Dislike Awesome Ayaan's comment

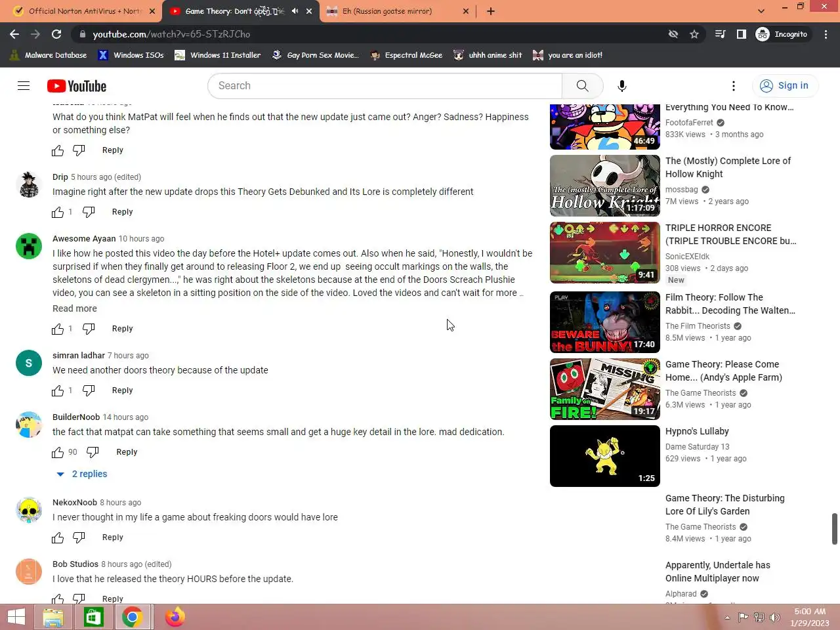pyautogui.click(x=89, y=329)
